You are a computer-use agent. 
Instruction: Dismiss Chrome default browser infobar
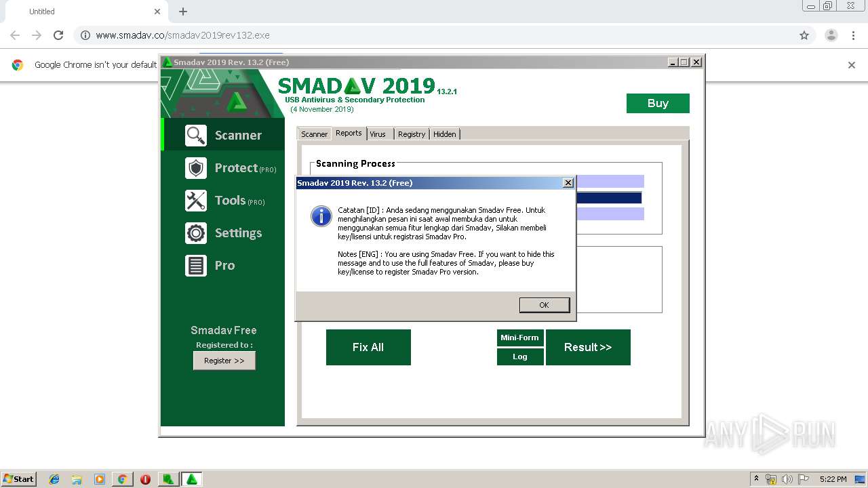pos(852,65)
